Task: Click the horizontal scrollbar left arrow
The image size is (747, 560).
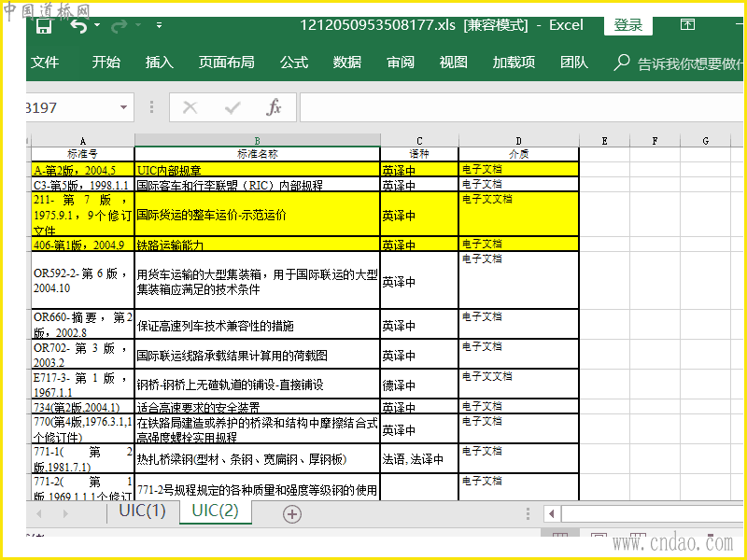Action: (552, 514)
